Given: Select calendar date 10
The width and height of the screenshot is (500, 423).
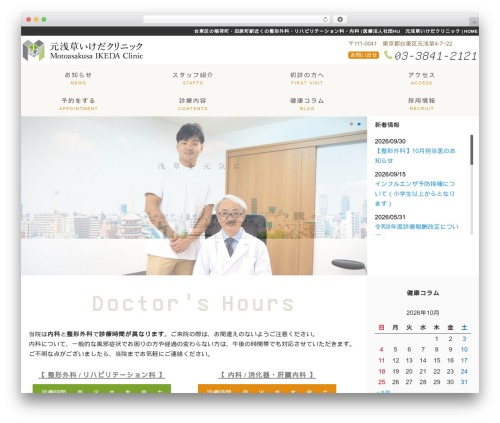Looking at the screenshot, I should [464, 349].
